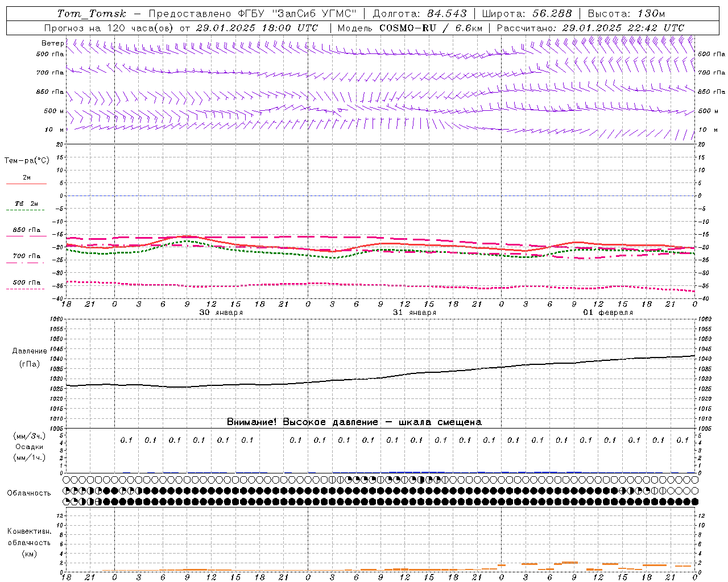Click the Рассчитано: 29.01.2025 22:42 UTC text
The width and height of the screenshot is (728, 582).
(x=590, y=28)
